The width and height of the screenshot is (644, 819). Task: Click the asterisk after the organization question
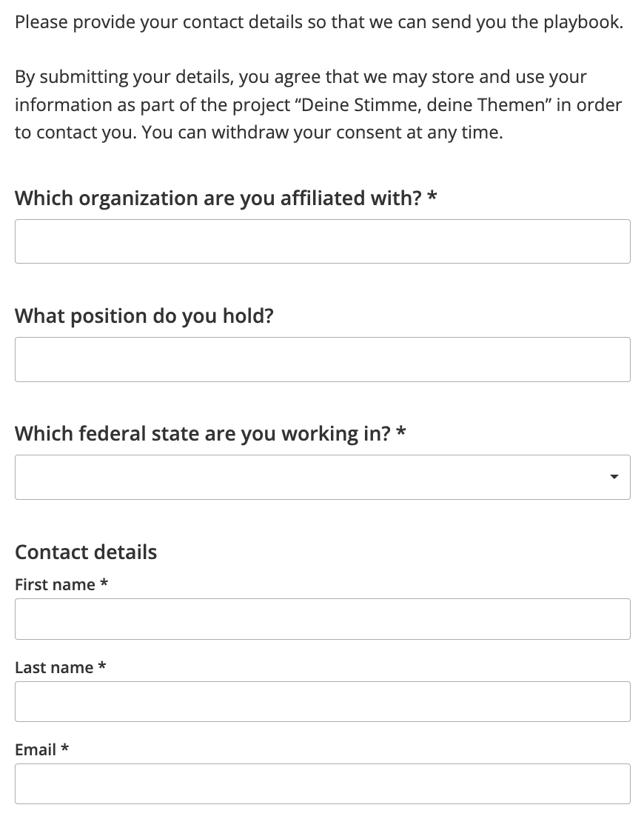432,197
